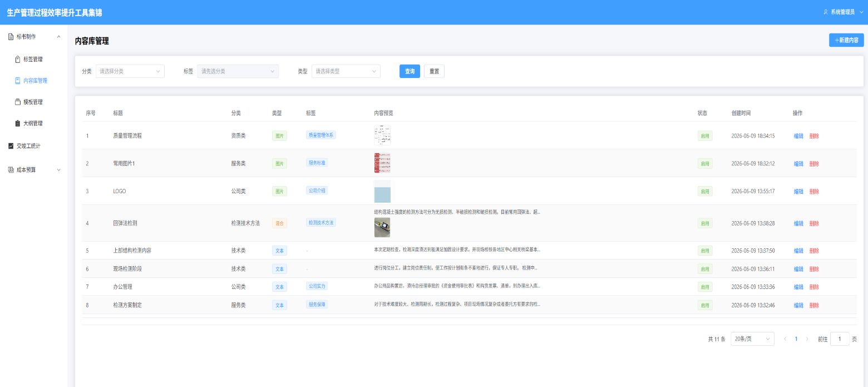Click the 交竣工统计 chart icon
Viewport: 868px width, 387px height.
click(x=11, y=146)
